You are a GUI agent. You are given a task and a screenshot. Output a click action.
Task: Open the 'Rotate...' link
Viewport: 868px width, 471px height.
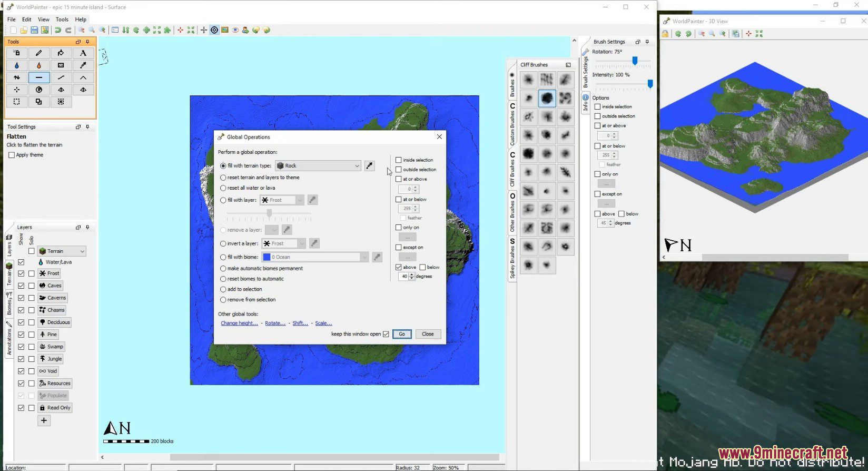pyautogui.click(x=275, y=323)
